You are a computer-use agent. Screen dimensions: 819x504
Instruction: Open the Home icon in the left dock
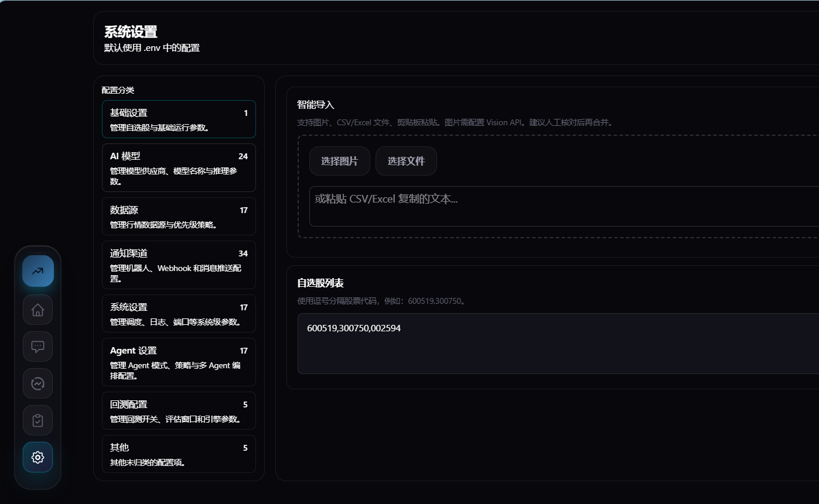[37, 310]
